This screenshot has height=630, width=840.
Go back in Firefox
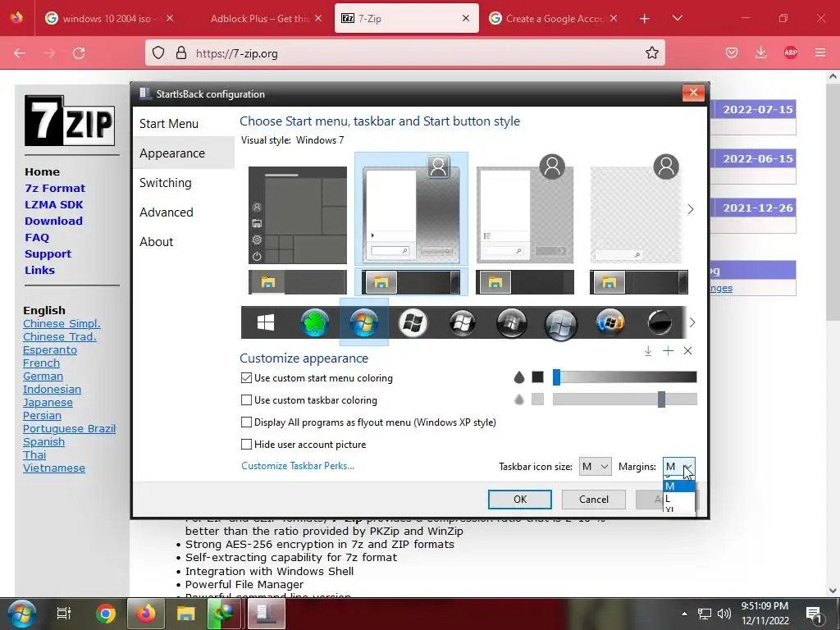(x=20, y=53)
